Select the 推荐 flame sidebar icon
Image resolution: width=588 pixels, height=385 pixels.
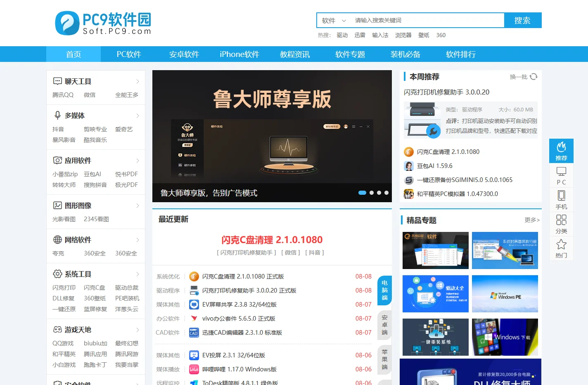point(561,151)
